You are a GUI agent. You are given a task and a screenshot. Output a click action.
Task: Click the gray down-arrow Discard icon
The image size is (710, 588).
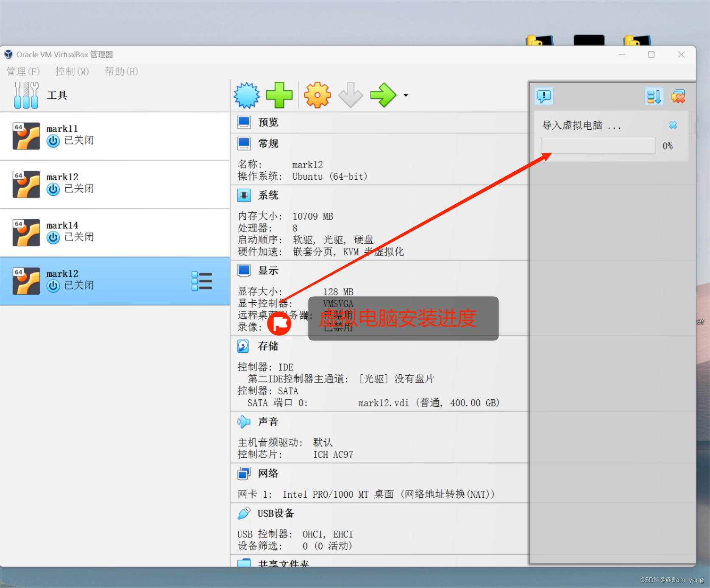[x=351, y=95]
